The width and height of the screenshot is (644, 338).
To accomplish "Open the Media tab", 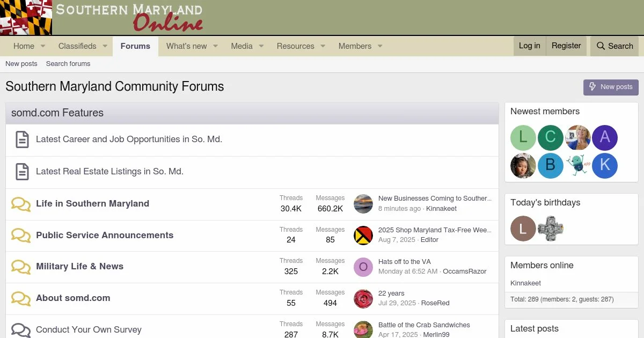I will pos(241,46).
